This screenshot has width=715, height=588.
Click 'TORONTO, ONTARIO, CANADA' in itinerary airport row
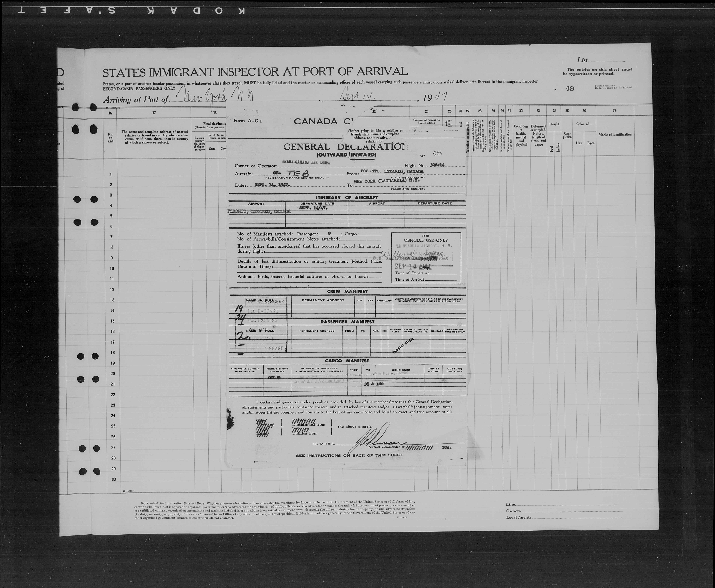pos(259,211)
